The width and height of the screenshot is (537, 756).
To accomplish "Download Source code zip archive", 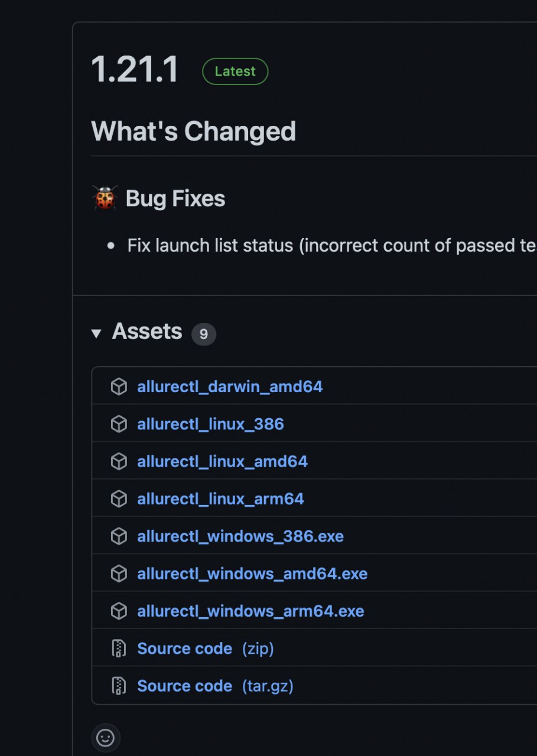I will [x=205, y=649].
